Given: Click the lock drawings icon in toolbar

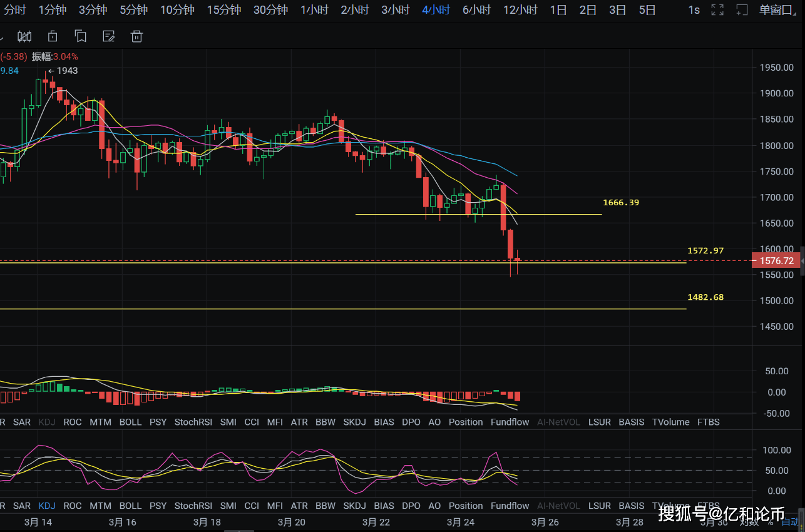Looking at the screenshot, I should [53, 36].
